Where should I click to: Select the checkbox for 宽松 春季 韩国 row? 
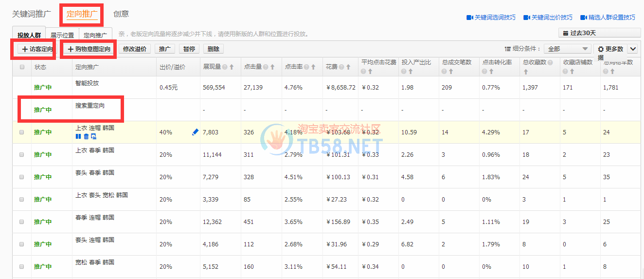pyautogui.click(x=22, y=266)
